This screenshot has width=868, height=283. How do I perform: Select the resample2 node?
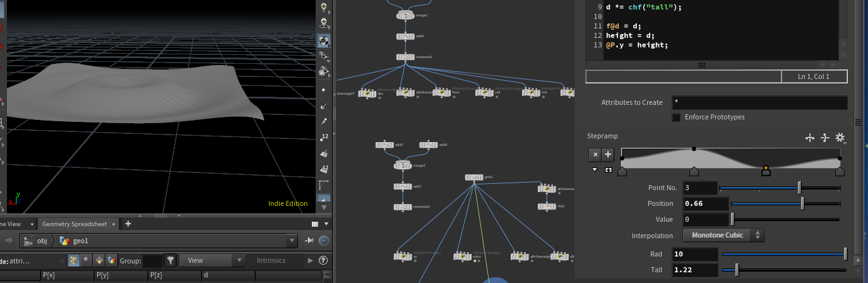pyautogui.click(x=404, y=207)
